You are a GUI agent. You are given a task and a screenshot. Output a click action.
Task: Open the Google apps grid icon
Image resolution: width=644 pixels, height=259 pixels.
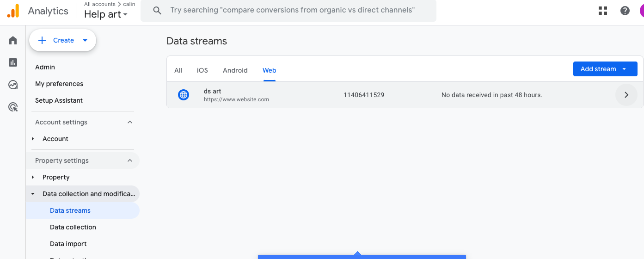[603, 11]
